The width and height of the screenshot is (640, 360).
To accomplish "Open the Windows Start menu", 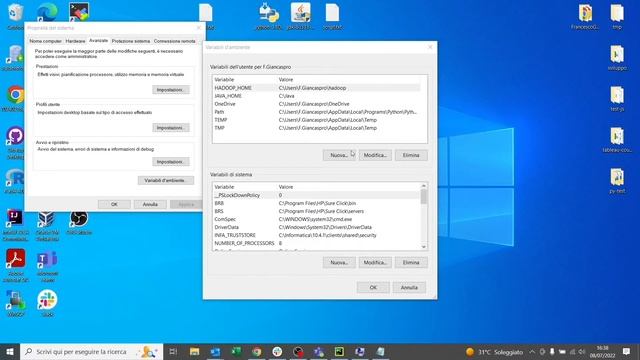I will (10, 351).
